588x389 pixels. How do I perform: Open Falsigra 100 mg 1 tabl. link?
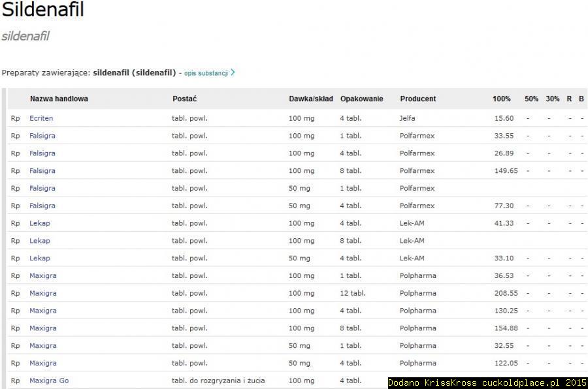click(x=42, y=136)
